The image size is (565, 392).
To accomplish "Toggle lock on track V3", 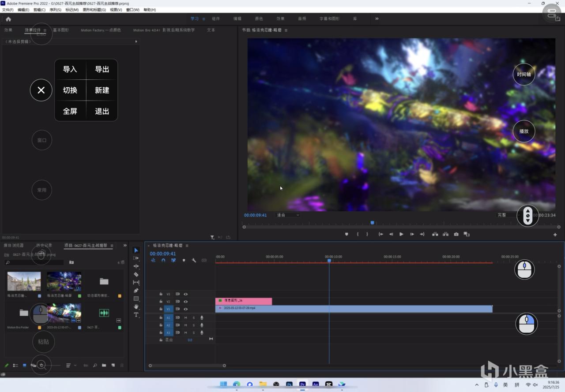I will pos(161,294).
